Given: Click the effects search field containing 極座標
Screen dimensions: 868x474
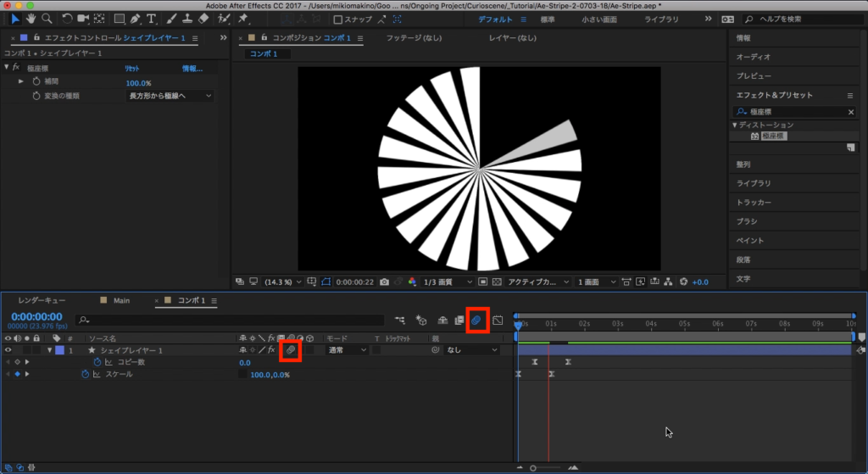Looking at the screenshot, I should pyautogui.click(x=795, y=112).
